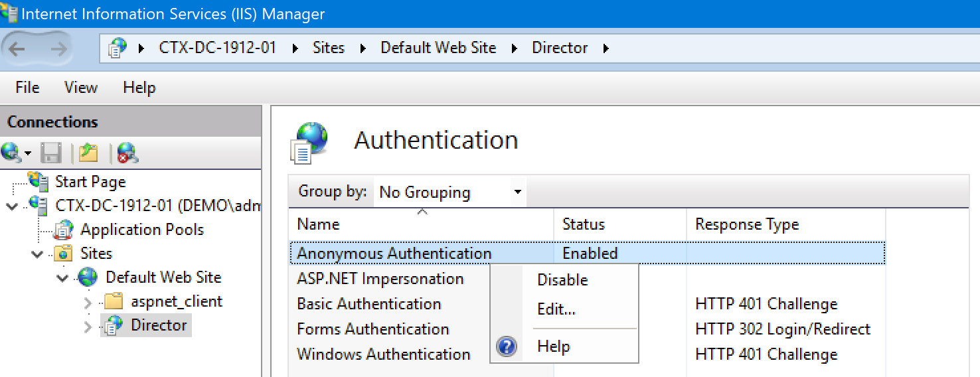The height and width of the screenshot is (377, 980).
Task: Select the Application Pools tree item
Action: tap(142, 230)
